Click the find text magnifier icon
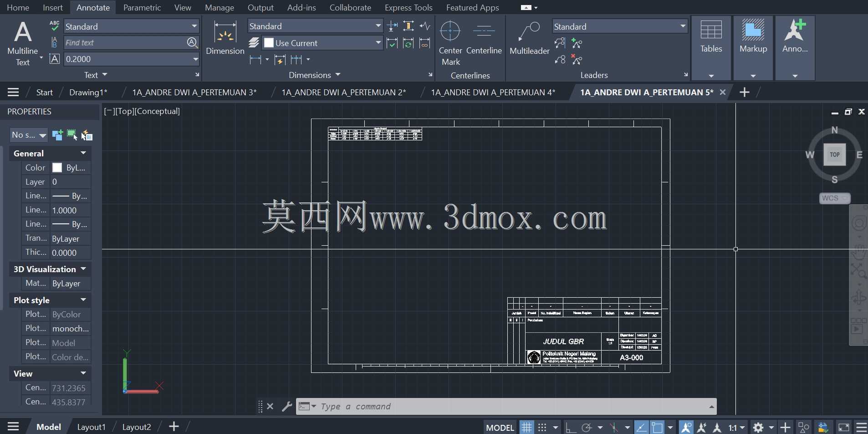Screen dimensions: 868x434 (x=192, y=42)
